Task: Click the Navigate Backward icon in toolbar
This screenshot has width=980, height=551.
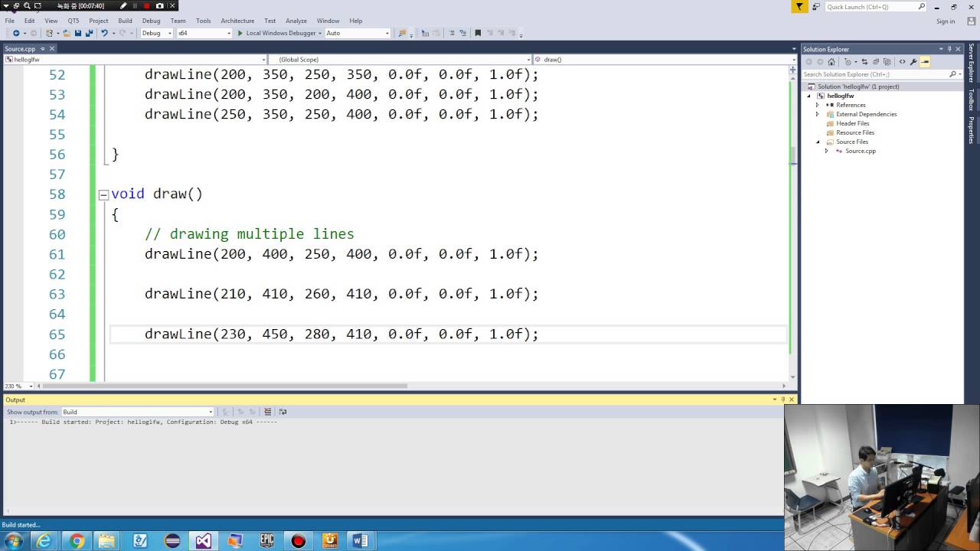Action: [x=16, y=33]
